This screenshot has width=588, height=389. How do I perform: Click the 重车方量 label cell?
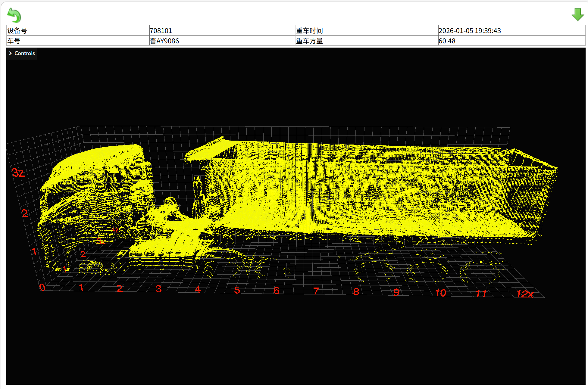309,41
